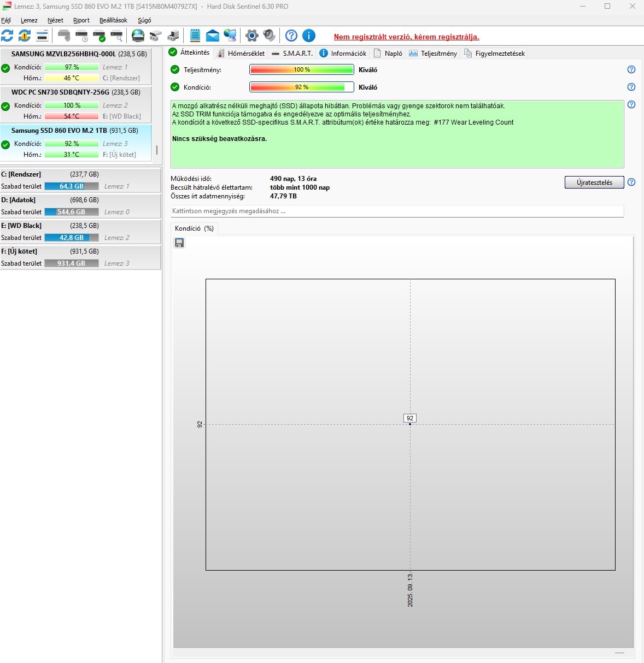Click the speaker sound toolbar icon
Viewport: 644px width, 663px height.
(270, 36)
